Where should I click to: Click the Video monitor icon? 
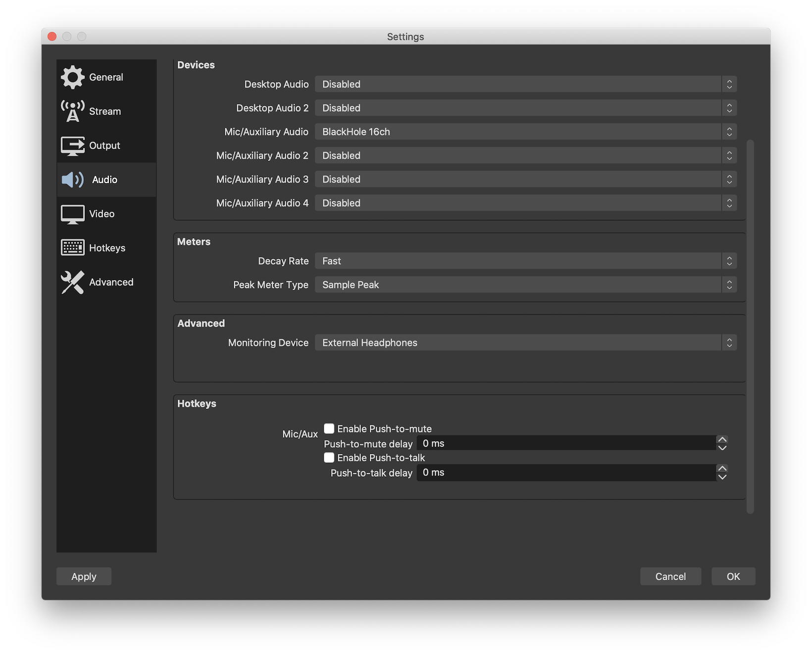(73, 214)
